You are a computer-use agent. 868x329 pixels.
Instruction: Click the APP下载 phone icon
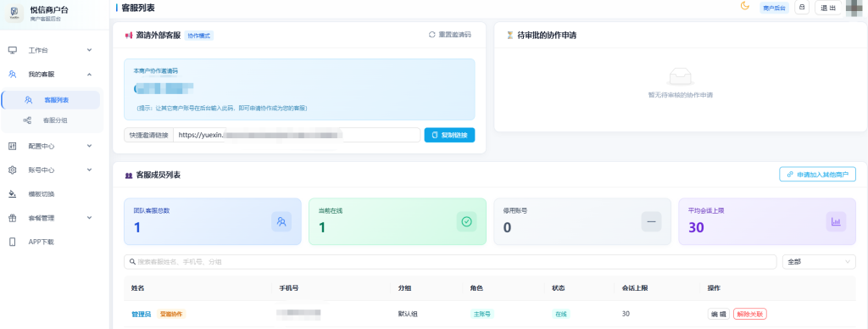(x=13, y=242)
